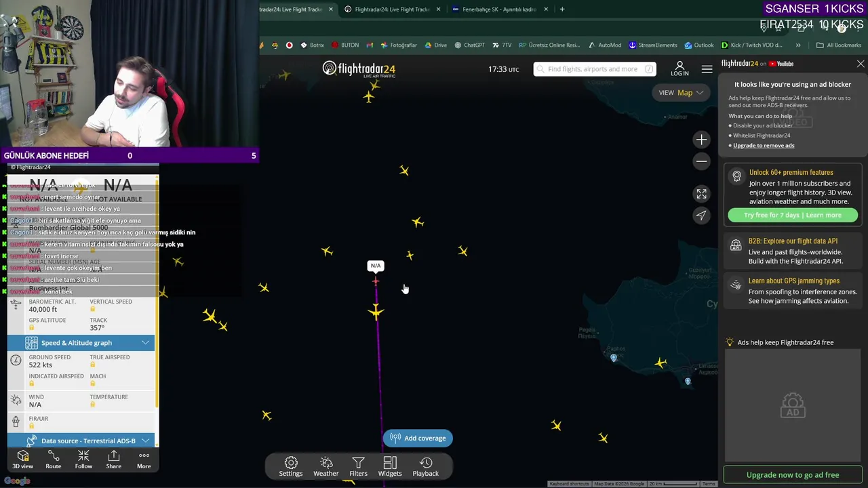Screen dimensions: 868x488
Task: Open the Filters tool
Action: click(x=358, y=466)
